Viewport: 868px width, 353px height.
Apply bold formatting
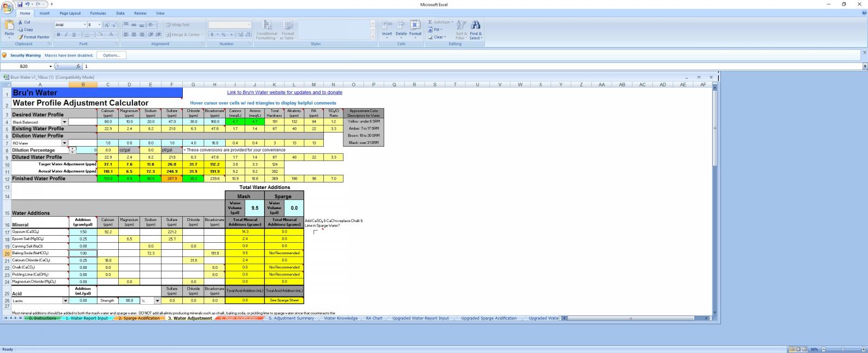[x=59, y=34]
